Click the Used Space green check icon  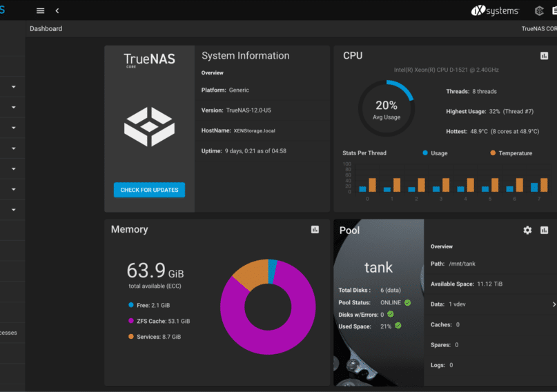tap(398, 325)
